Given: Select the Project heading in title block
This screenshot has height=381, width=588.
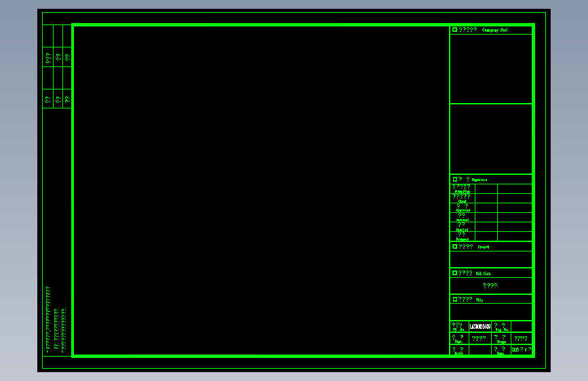Looking at the screenshot, I should pos(484,247).
